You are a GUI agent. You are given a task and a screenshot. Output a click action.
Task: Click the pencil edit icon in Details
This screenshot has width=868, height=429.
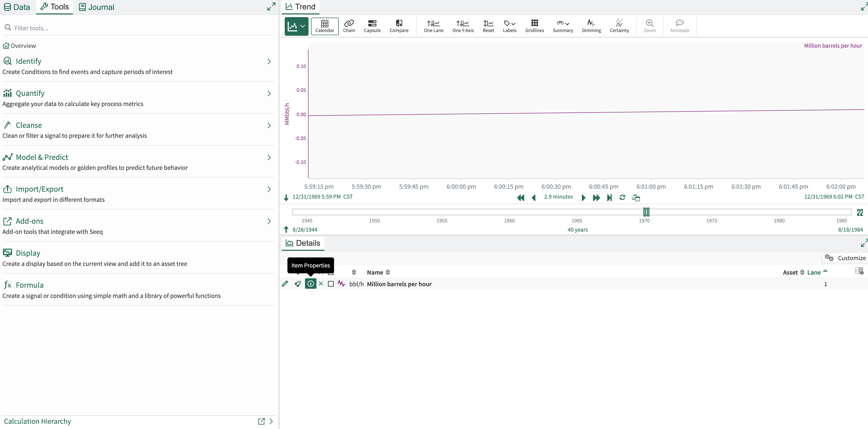pos(285,284)
